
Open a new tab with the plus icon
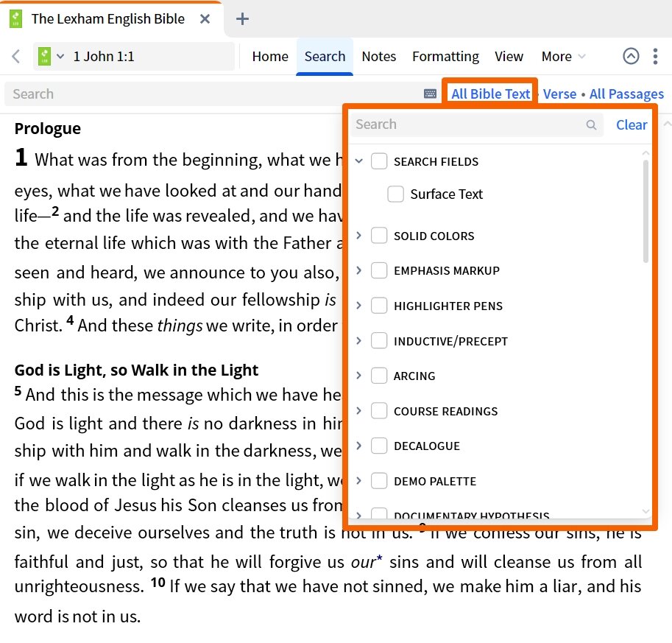point(242,19)
